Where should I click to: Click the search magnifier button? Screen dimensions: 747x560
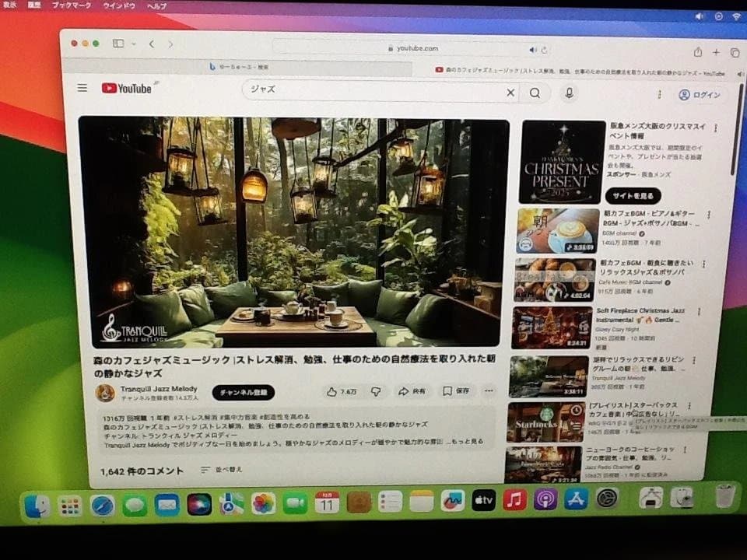535,93
